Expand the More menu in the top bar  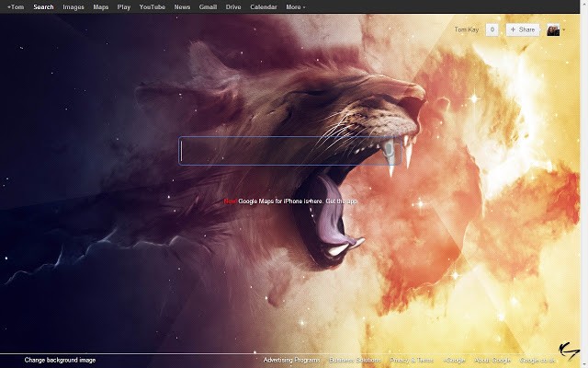(296, 6)
